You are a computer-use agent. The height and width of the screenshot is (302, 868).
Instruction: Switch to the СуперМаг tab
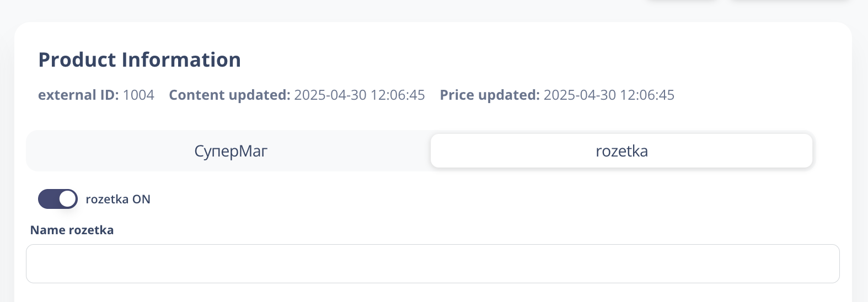(x=231, y=151)
